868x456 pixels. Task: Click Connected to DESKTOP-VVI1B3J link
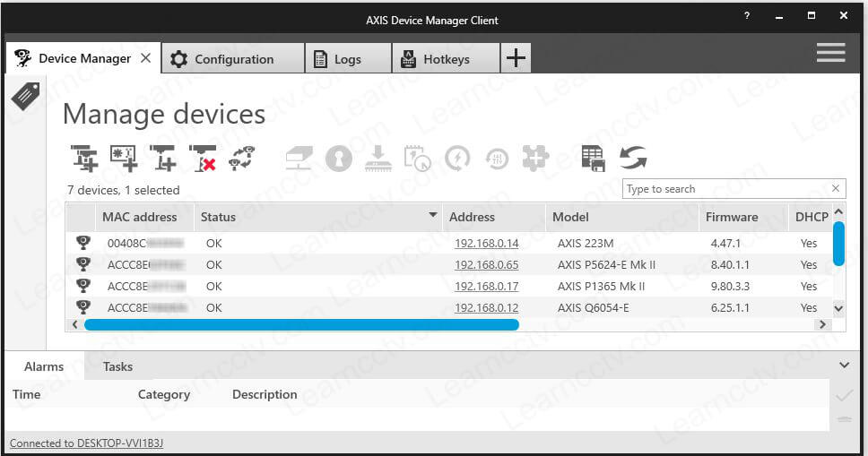pyautogui.click(x=86, y=443)
